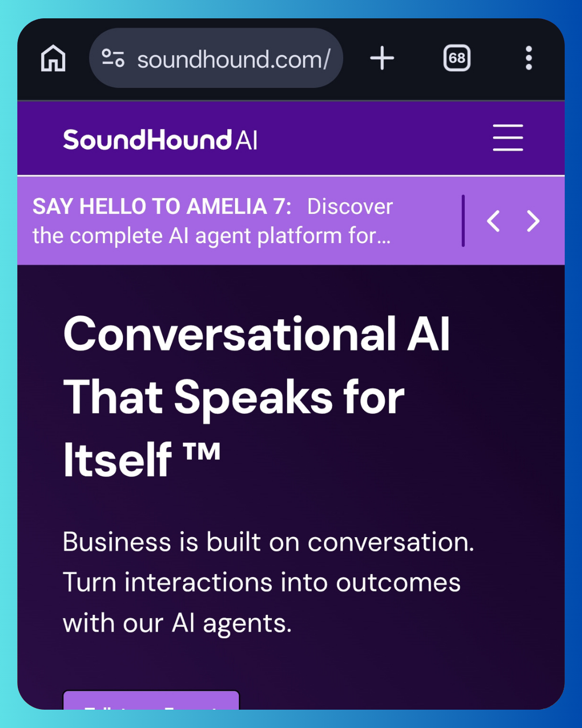Open a new tab with the plus icon

[382, 58]
